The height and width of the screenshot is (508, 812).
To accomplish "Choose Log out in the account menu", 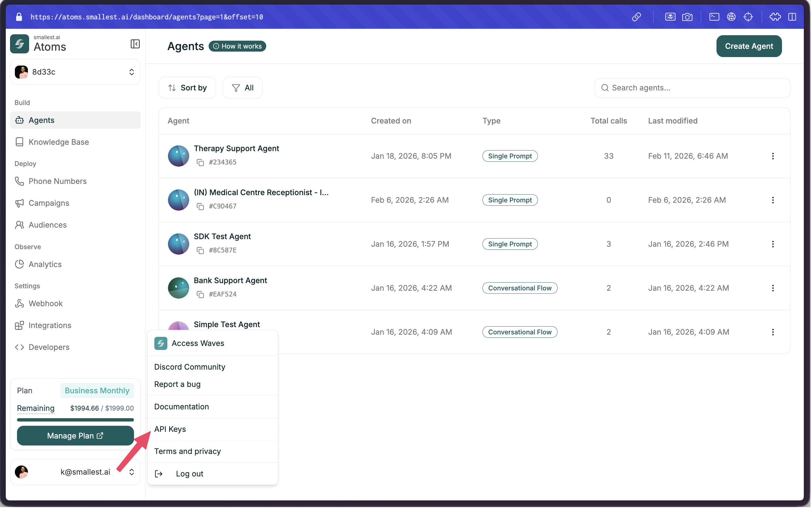I will pos(189,473).
